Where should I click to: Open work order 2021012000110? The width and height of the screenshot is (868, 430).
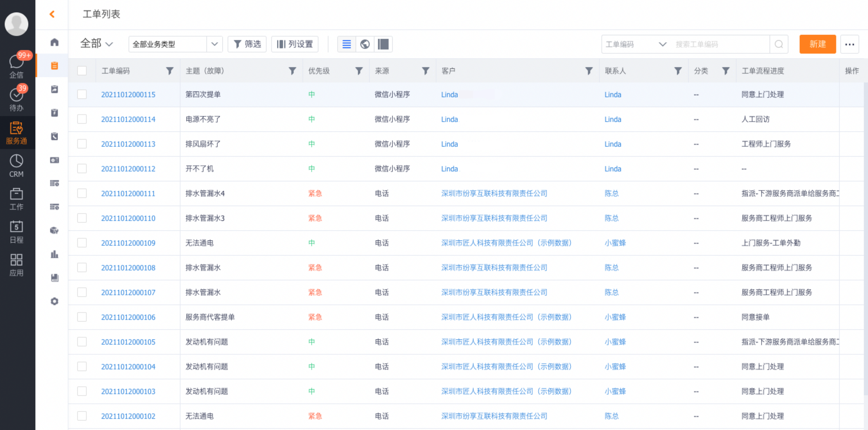pos(128,218)
